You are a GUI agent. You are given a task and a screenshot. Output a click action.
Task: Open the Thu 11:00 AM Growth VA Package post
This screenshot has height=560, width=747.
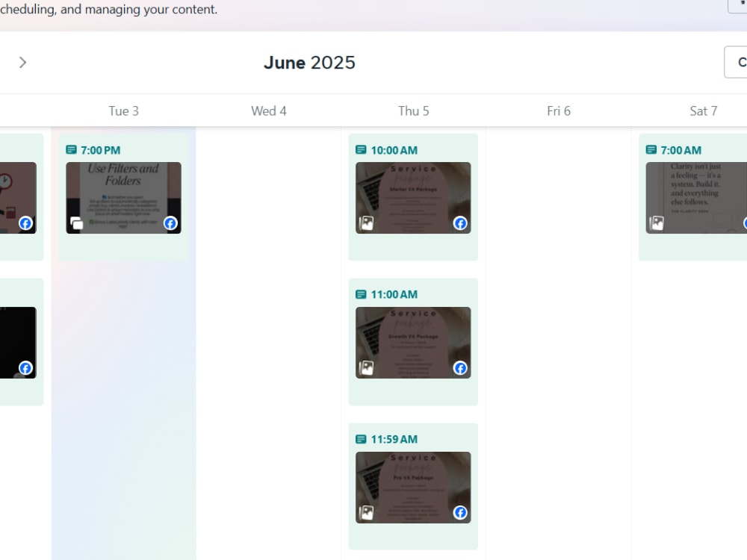click(x=413, y=343)
